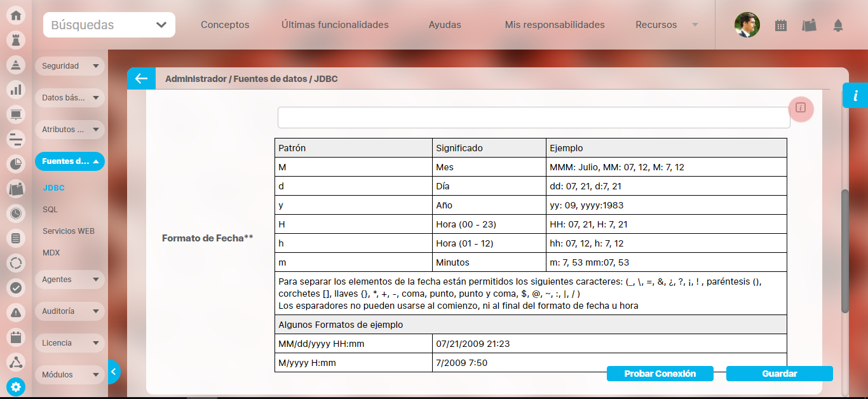Click the home icon in sidebar
Image resolution: width=868 pixels, height=399 pixels.
16,15
